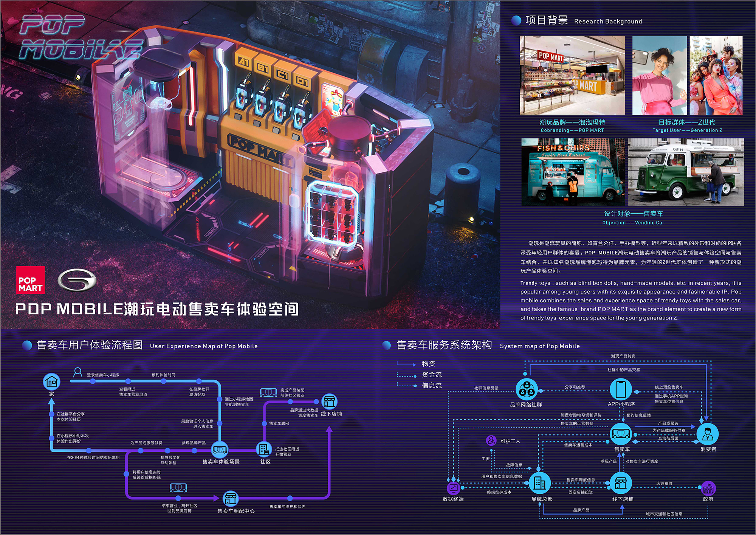The width and height of the screenshot is (756, 535).
Task: Click the step label 预约体验时间
Action: (163, 375)
